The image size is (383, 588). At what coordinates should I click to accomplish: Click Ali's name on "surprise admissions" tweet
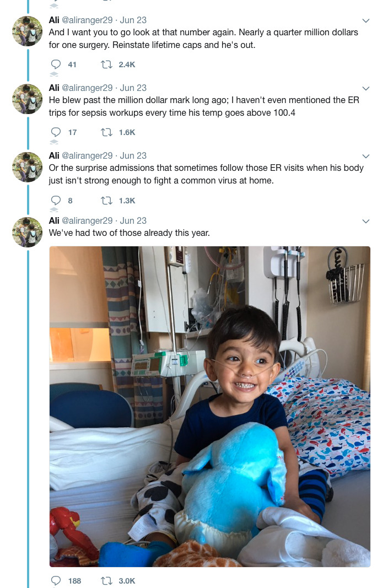pyautogui.click(x=54, y=155)
